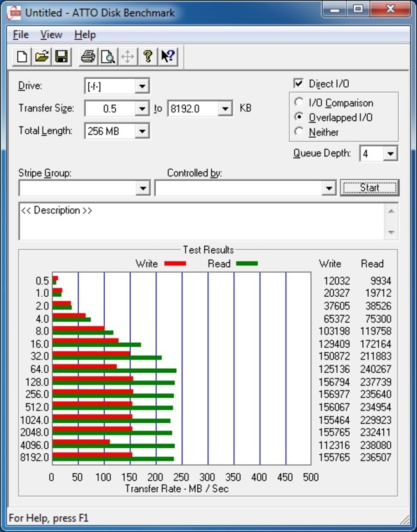Viewport: 417px width, 532px height.
Task: Click inside the Description text box
Action: pos(202,221)
